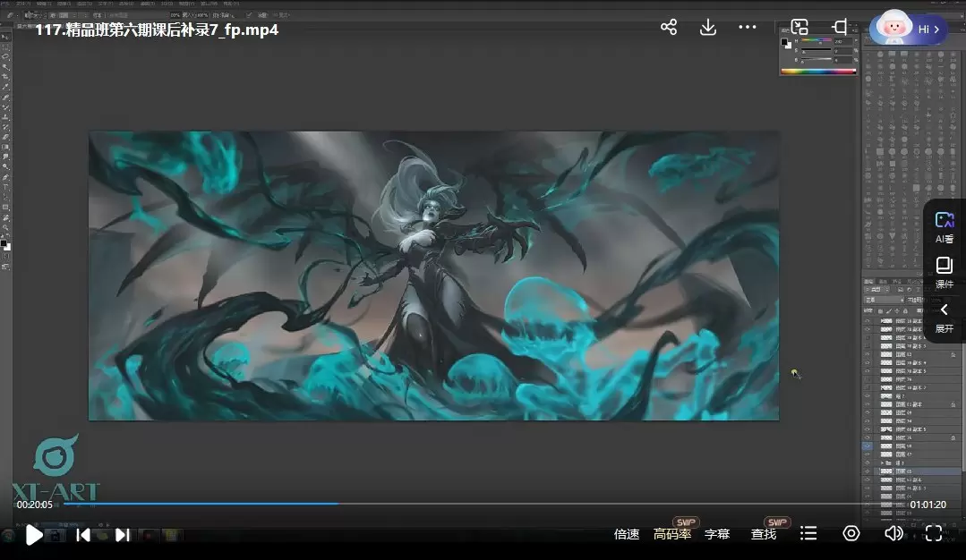966x560 pixels.
Task: Enter fullscreen mode
Action: pyautogui.click(x=934, y=533)
